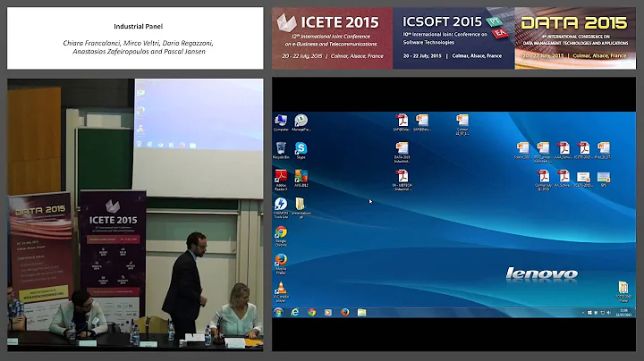This screenshot has width=644, height=361.
Task: Launch Chrome from the taskbar
Action: 312,313
